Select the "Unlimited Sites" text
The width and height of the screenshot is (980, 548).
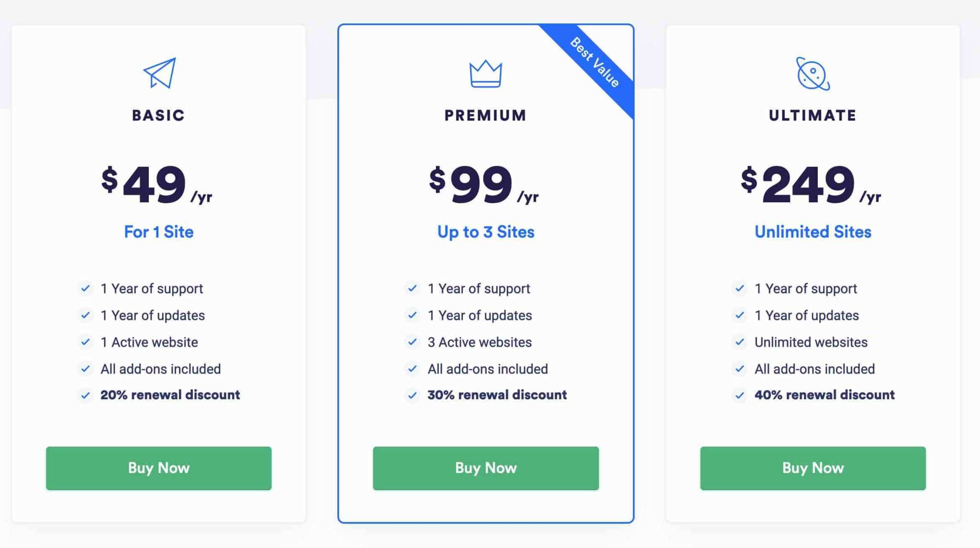pos(813,232)
